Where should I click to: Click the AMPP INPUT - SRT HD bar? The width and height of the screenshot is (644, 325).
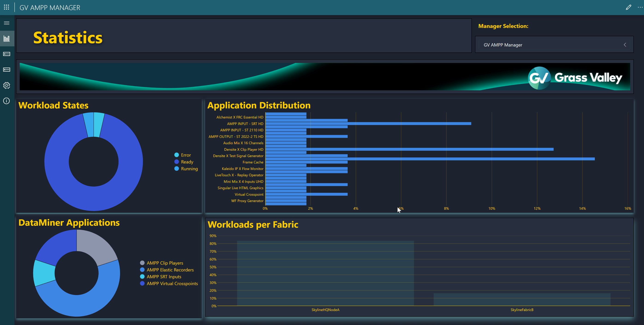368,124
